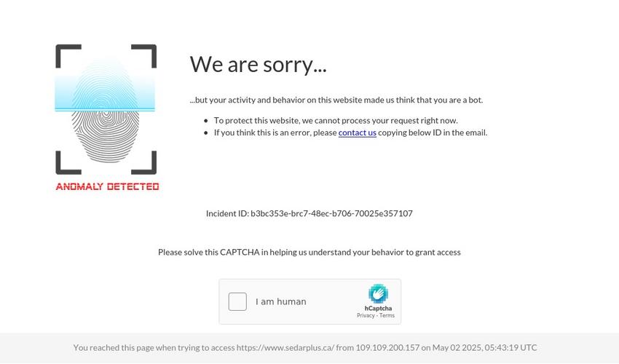Click the hCaptcha hand logo

pos(378,293)
